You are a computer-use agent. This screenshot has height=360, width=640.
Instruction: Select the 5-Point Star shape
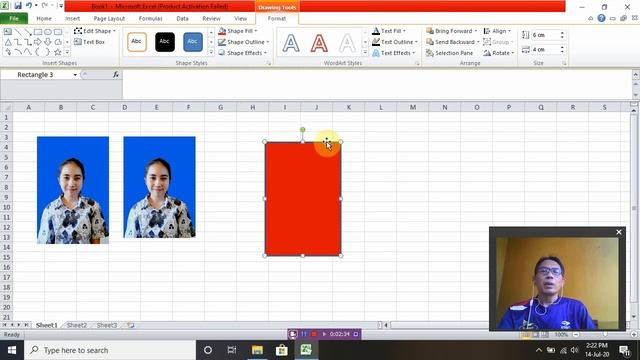(x=58, y=52)
